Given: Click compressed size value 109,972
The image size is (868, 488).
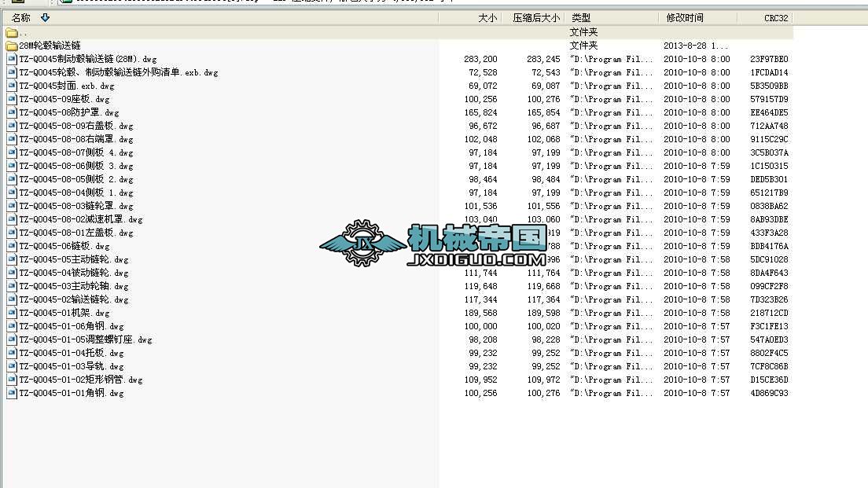Looking at the screenshot, I should click(543, 380).
